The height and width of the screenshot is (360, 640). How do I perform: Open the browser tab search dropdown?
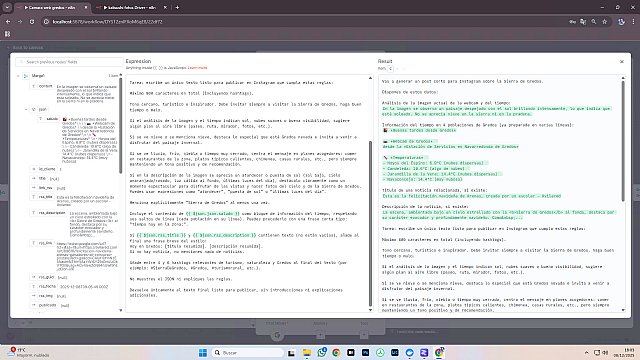(7, 7)
